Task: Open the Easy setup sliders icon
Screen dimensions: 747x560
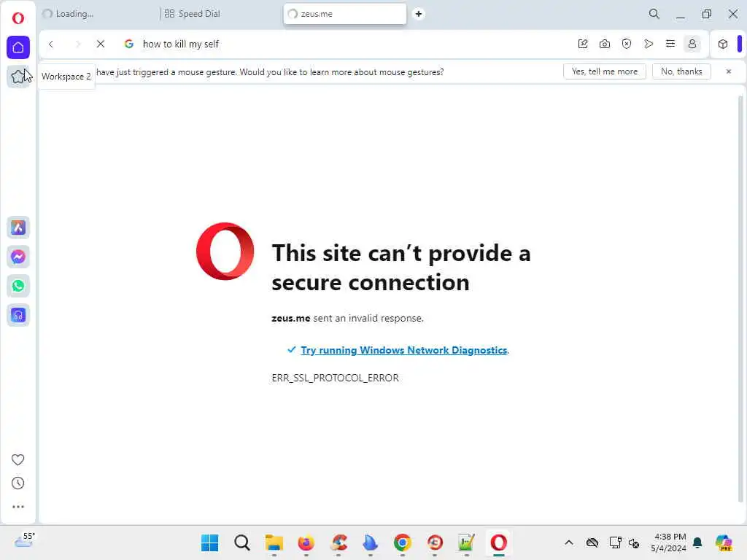Action: 670,44
